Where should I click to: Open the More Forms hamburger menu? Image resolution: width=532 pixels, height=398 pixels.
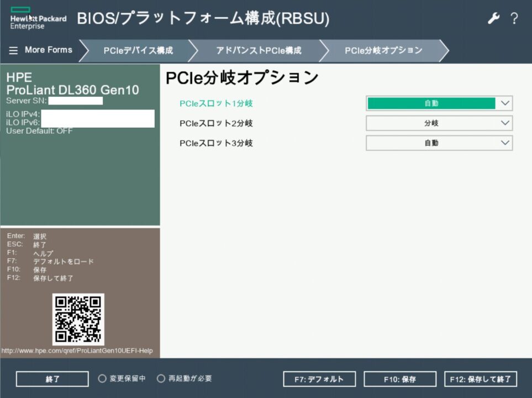click(13, 51)
